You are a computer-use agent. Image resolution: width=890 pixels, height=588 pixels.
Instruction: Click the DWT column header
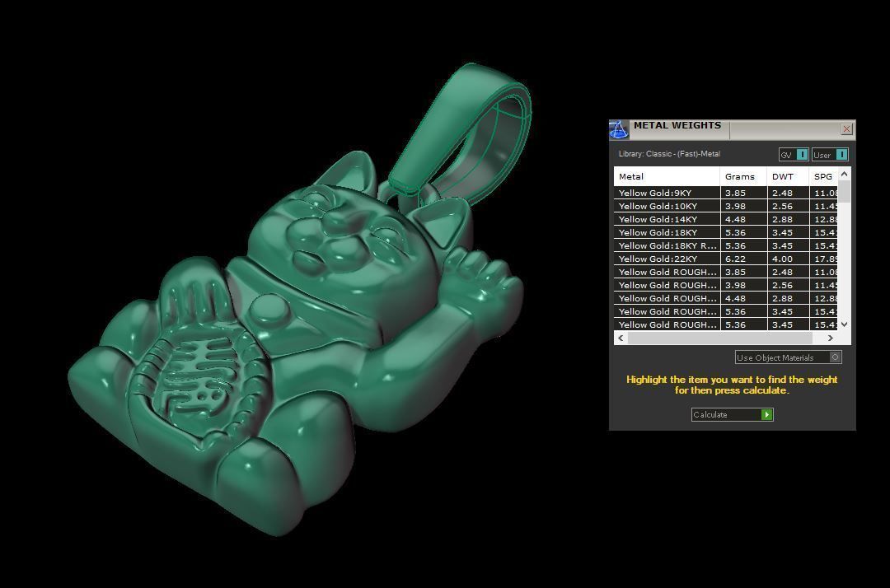787,176
